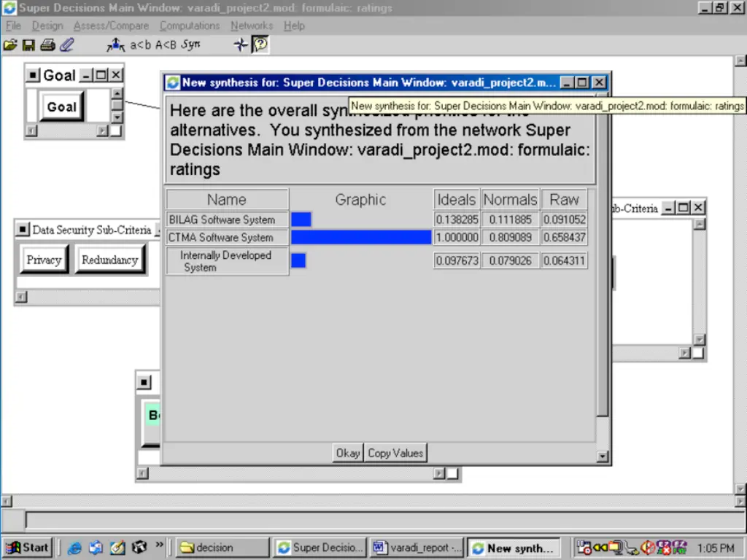Click the fourth quick launch dice icon

tap(139, 548)
